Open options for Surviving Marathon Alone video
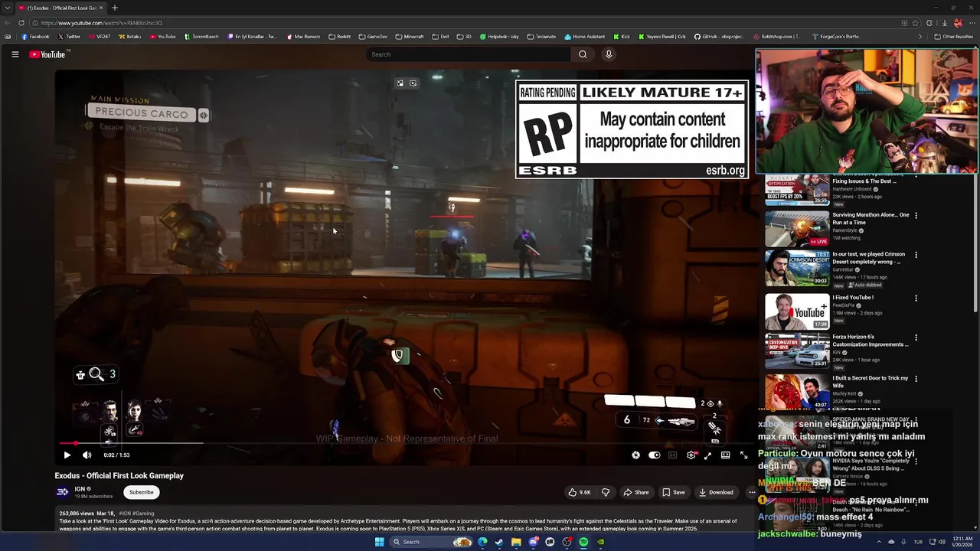 coord(916,216)
